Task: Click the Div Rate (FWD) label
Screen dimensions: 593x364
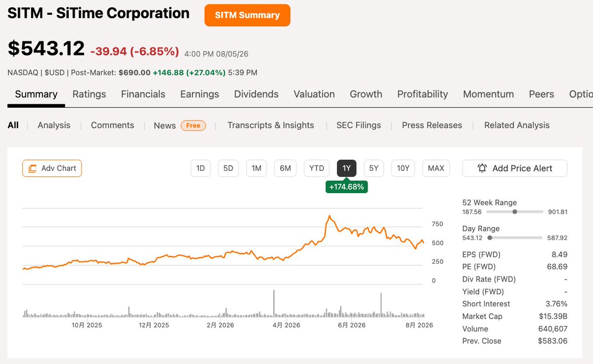Action: [489, 280]
